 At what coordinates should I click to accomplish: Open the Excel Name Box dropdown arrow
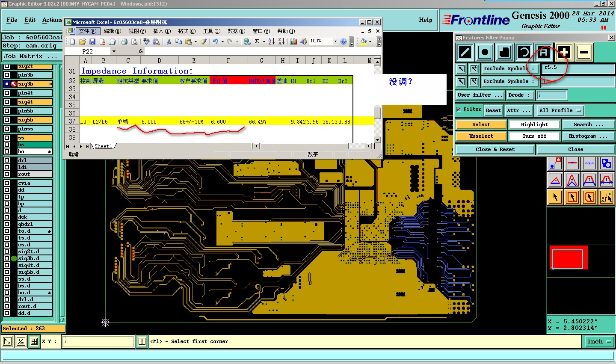(x=114, y=51)
